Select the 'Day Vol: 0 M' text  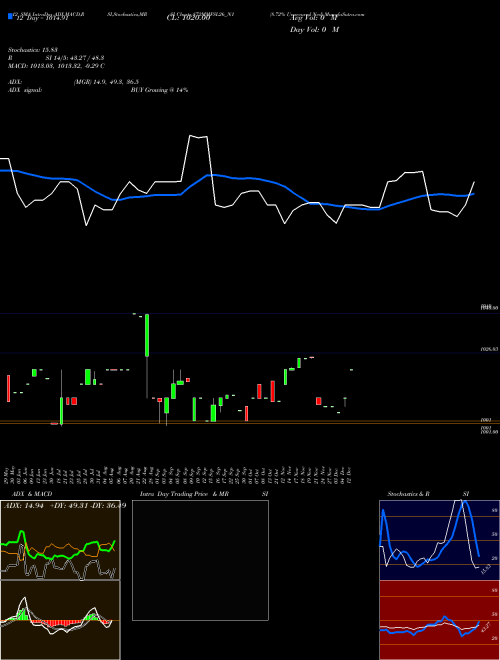click(314, 29)
